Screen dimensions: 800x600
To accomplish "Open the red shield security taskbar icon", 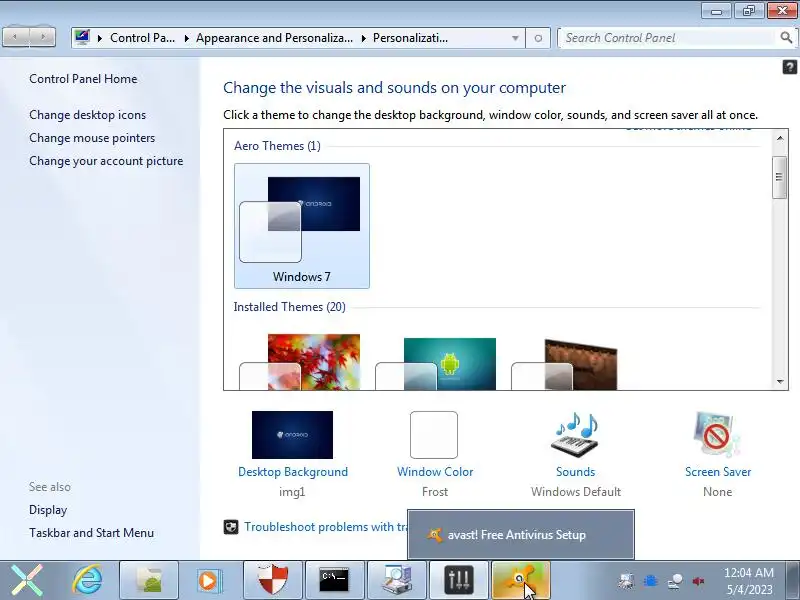I will 273,580.
